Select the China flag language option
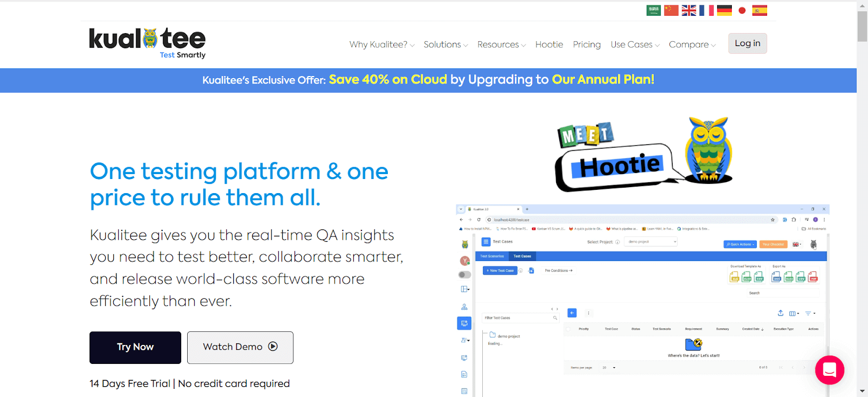 pyautogui.click(x=671, y=10)
